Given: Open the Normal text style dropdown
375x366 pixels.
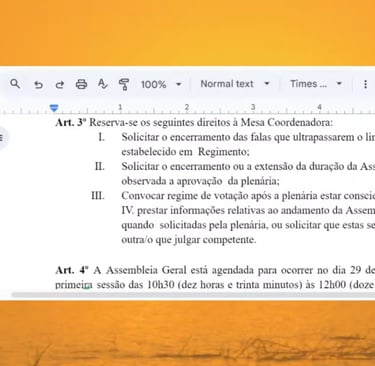Looking at the screenshot, I should tap(235, 84).
